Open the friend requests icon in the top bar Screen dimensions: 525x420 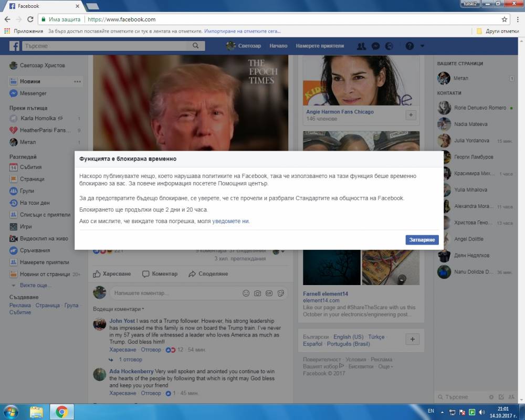(x=361, y=46)
